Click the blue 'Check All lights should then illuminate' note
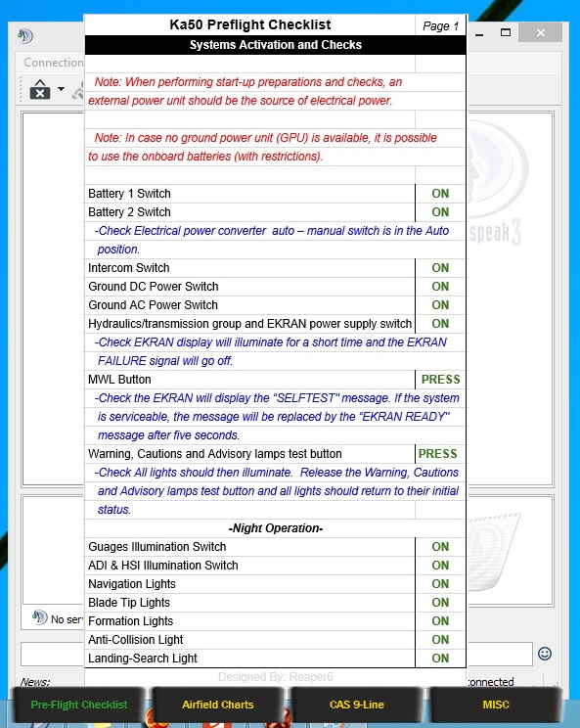 coord(277,490)
